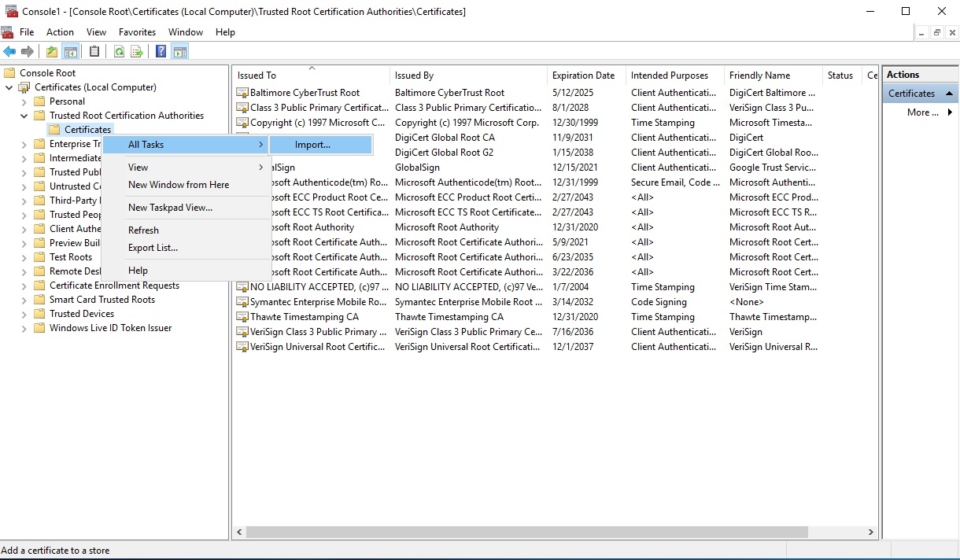Image resolution: width=960 pixels, height=560 pixels.
Task: Click the Up one level folder icon
Action: (52, 52)
